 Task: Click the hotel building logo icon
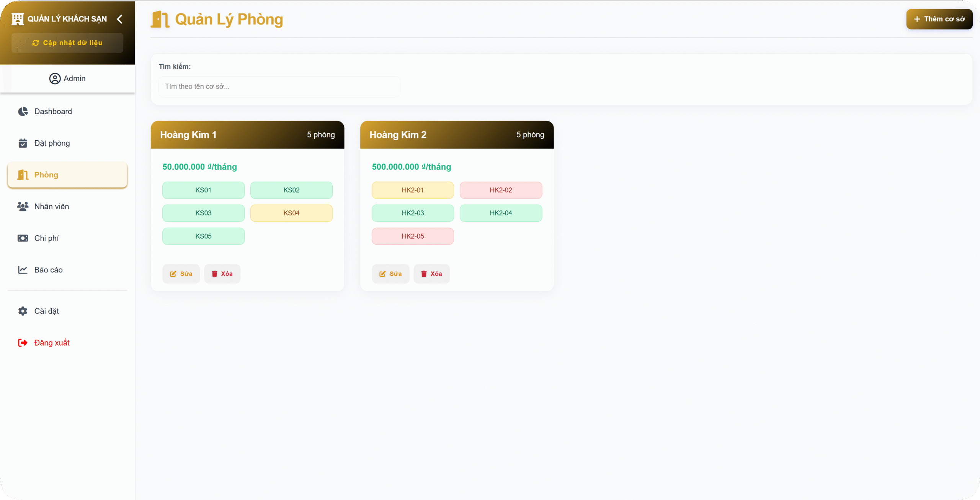[x=18, y=19]
